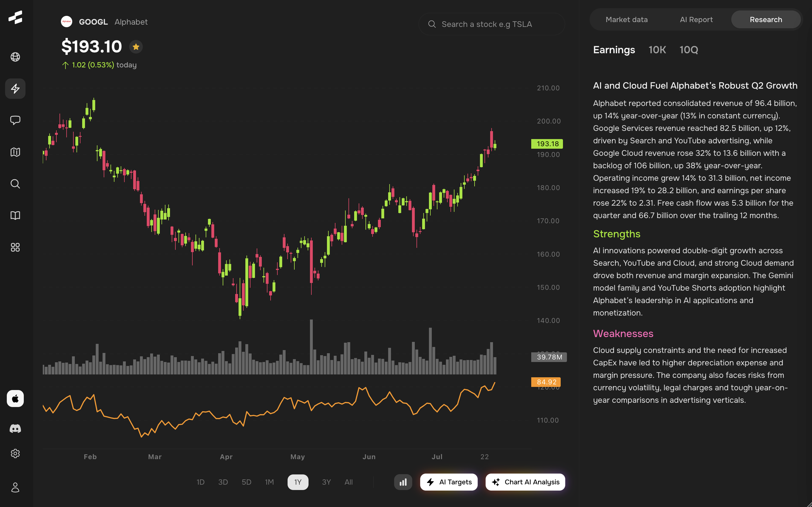
Task: Select the 1M time range
Action: point(269,482)
